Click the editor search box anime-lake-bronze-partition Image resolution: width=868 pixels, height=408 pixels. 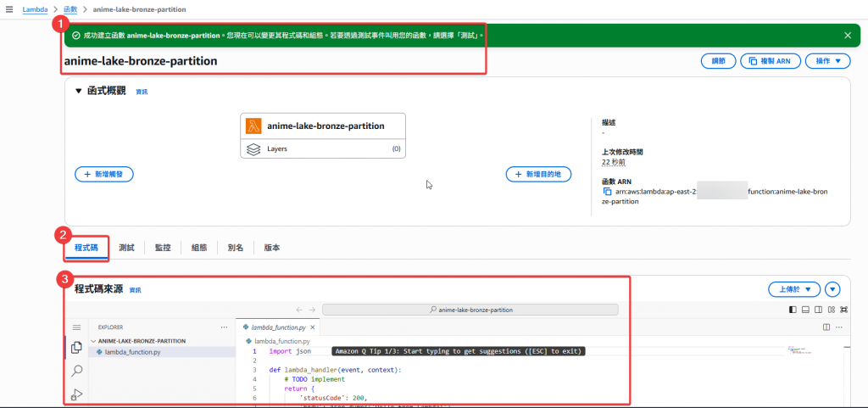[470, 310]
